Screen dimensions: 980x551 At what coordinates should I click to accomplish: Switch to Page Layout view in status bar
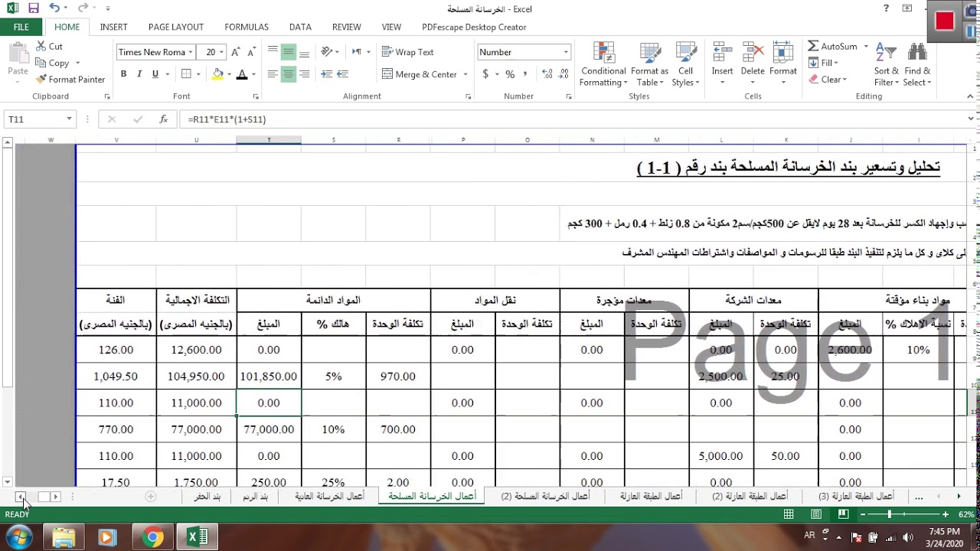816,514
